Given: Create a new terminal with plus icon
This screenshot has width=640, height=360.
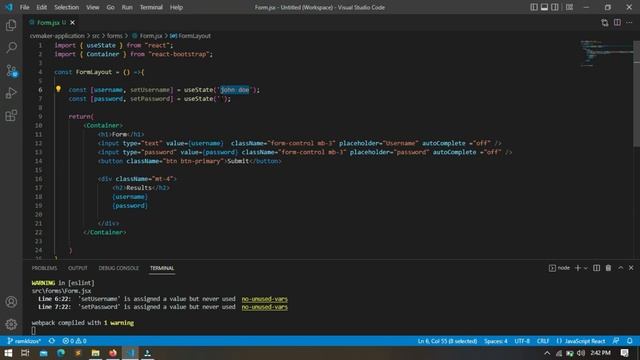Looking at the screenshot, I should point(578,268).
